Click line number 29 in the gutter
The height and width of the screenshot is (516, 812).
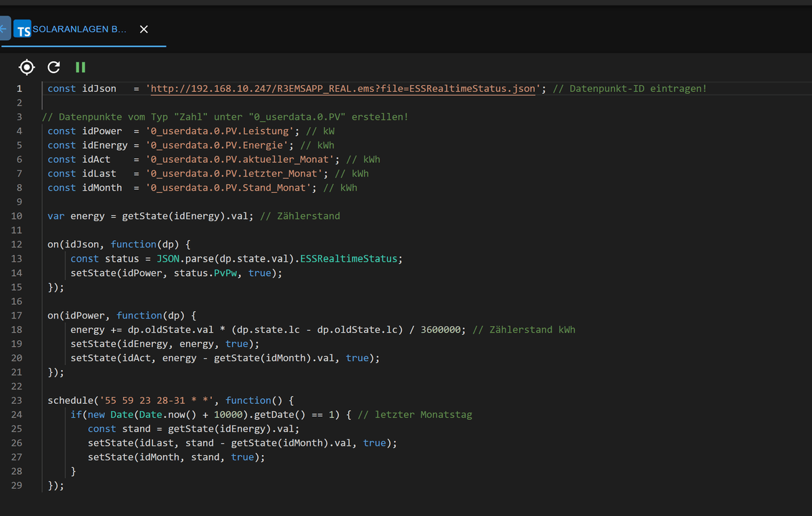point(17,486)
